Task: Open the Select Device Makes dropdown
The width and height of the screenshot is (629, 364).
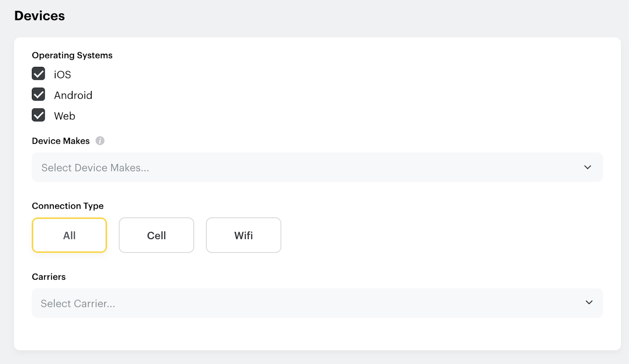Action: (x=317, y=167)
